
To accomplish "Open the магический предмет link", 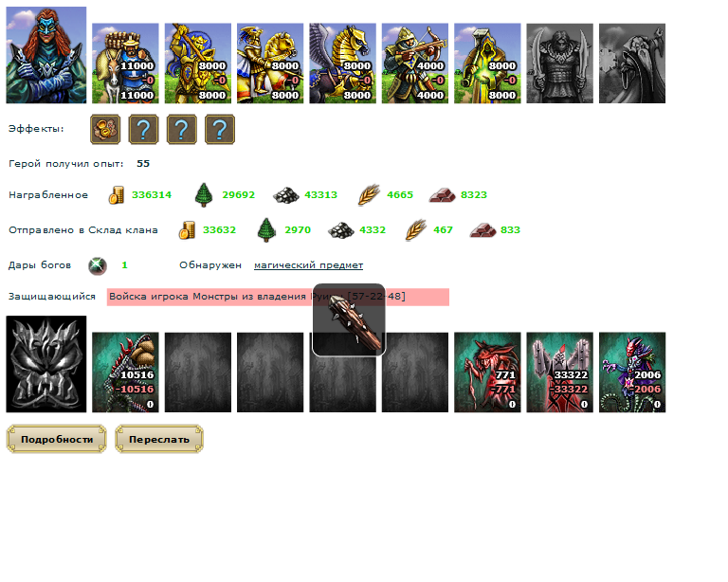I will coord(308,265).
